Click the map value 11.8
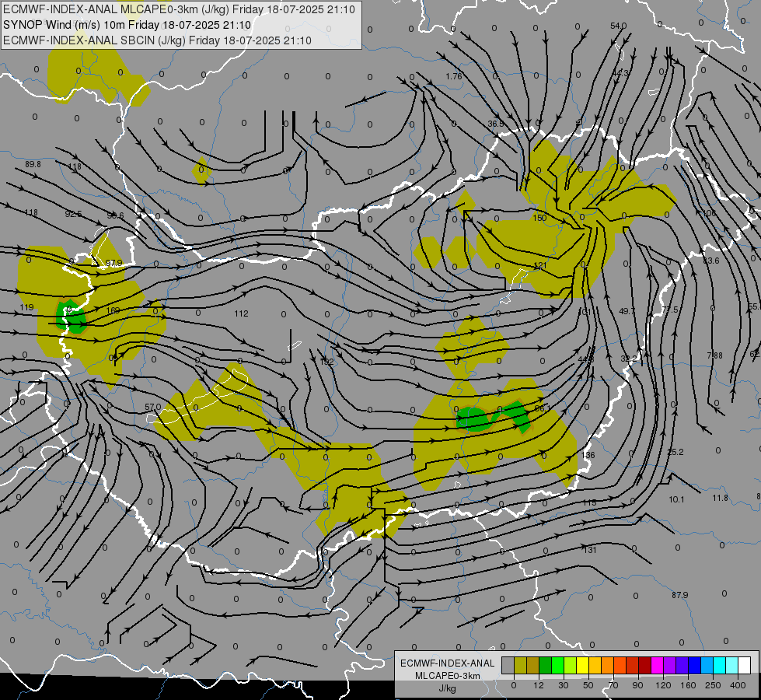Image resolution: width=761 pixels, height=700 pixels. coord(721,498)
